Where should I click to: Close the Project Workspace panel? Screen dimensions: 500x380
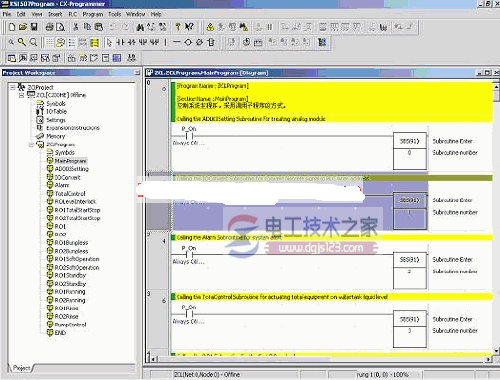(137, 73)
